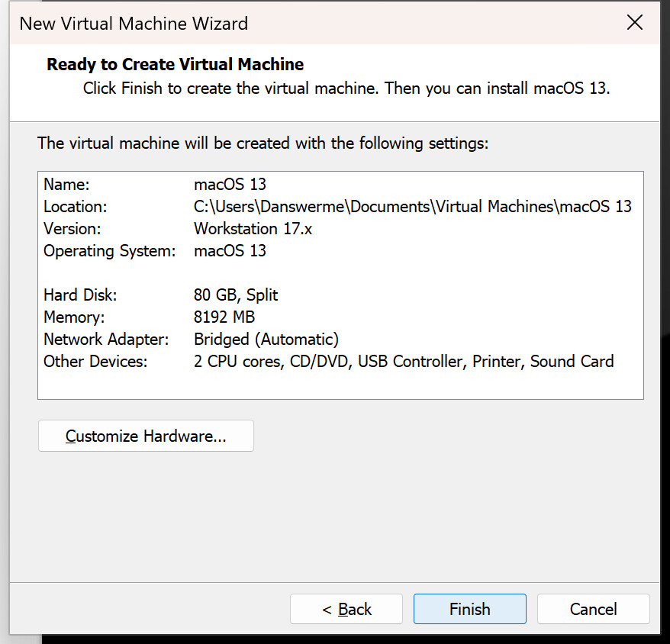This screenshot has width=670, height=644.
Task: Cancel the New Virtual Machine Wizard
Action: coord(593,609)
